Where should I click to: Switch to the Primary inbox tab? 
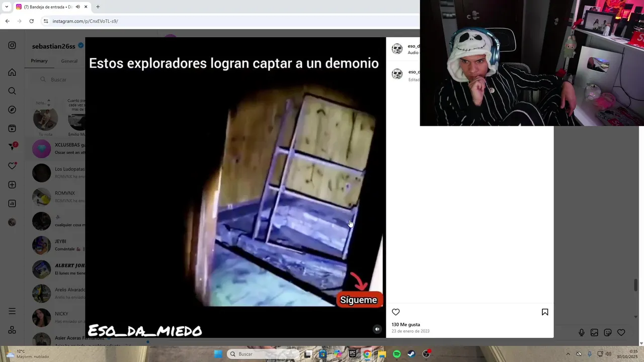tap(39, 61)
